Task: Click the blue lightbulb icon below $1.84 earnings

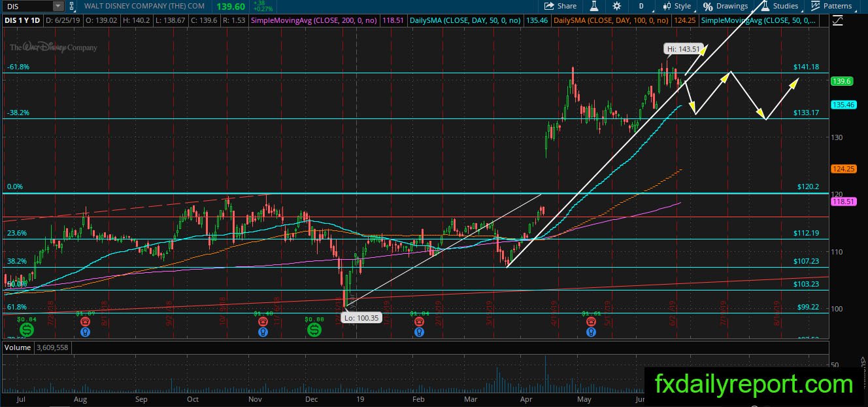Action: click(x=418, y=332)
